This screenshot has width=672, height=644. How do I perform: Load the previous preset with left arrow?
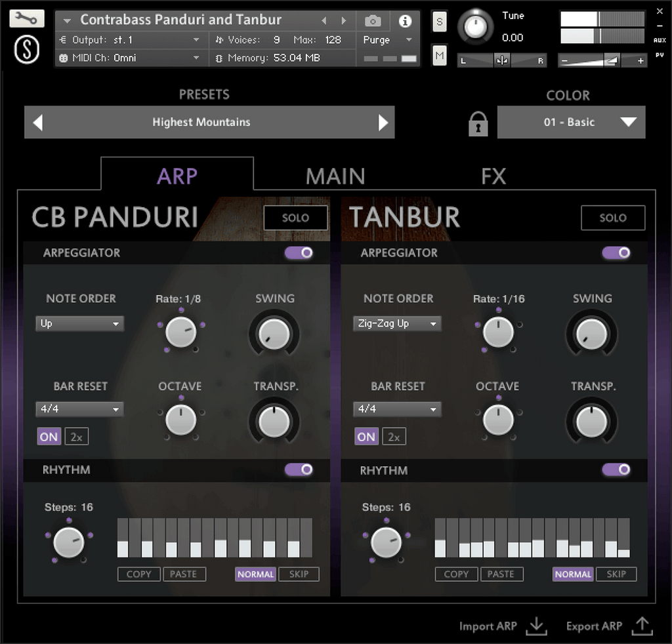37,123
